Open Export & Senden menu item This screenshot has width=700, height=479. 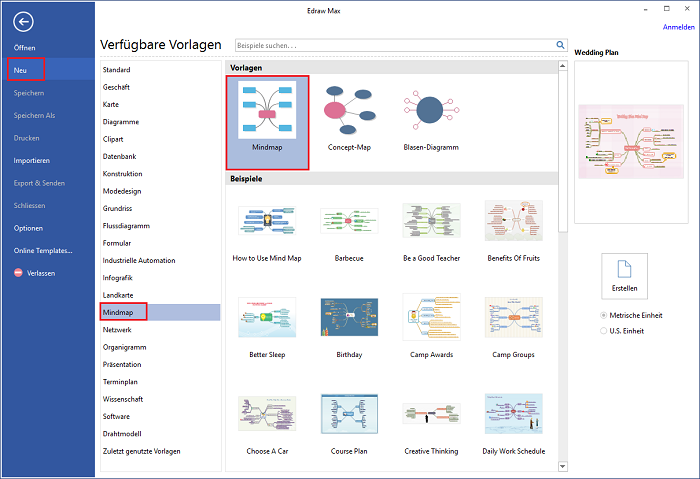(x=39, y=183)
